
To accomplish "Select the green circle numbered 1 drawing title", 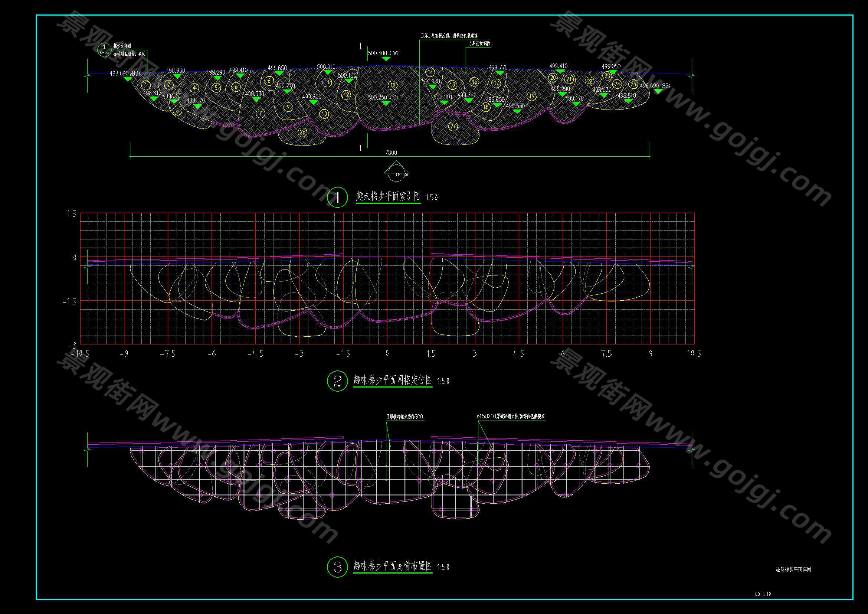I will (x=337, y=197).
